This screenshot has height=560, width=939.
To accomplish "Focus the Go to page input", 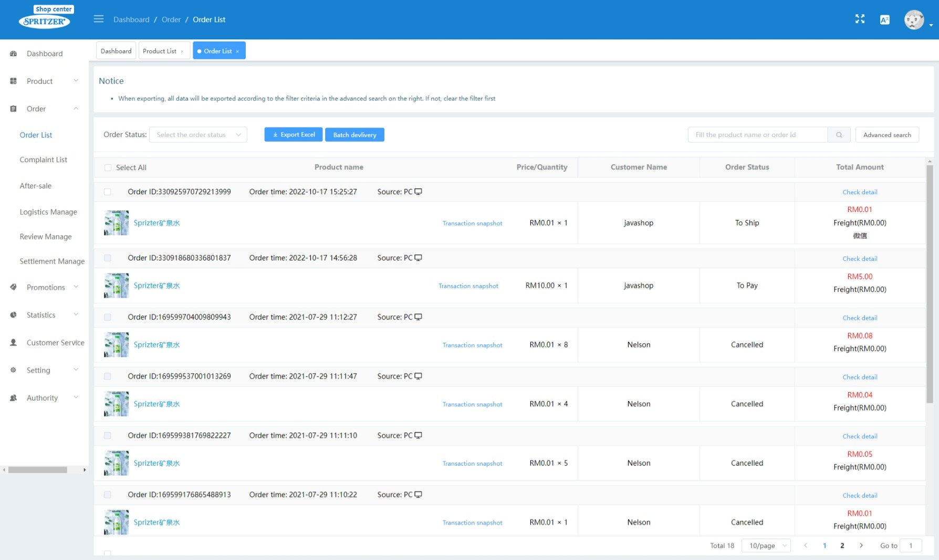I will tap(911, 546).
